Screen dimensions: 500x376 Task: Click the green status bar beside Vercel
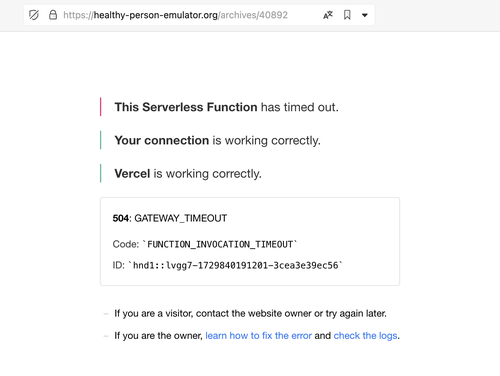[100, 173]
